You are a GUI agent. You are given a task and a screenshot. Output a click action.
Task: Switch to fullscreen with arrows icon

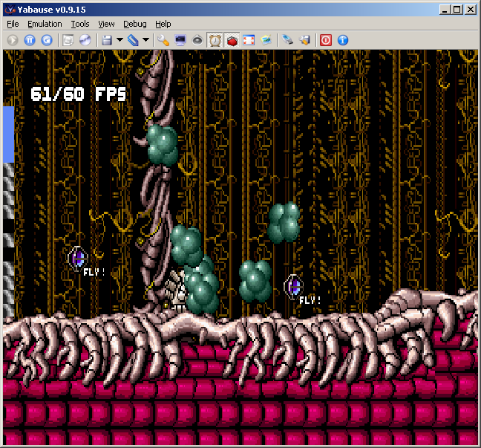coord(249,40)
